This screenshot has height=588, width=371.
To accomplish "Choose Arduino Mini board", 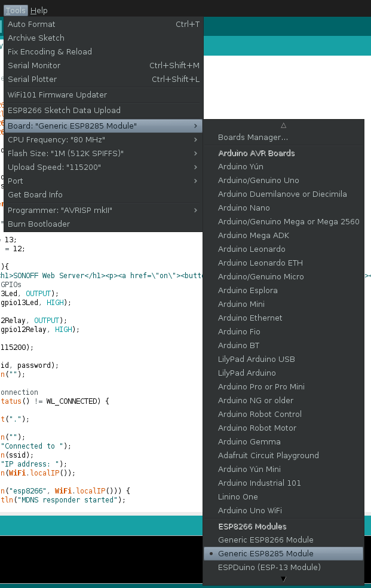I will pyautogui.click(x=283, y=304).
